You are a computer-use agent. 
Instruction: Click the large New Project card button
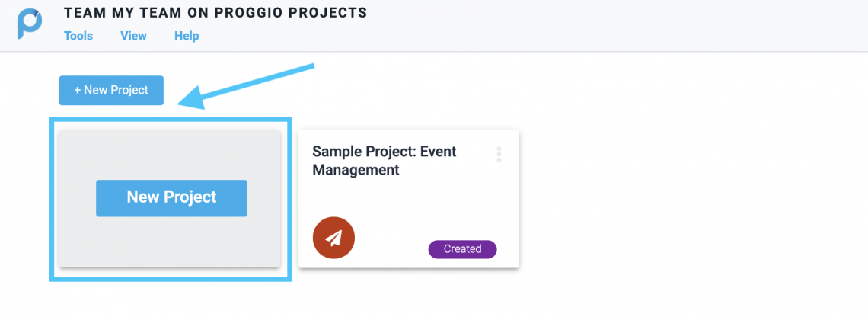pos(171,198)
